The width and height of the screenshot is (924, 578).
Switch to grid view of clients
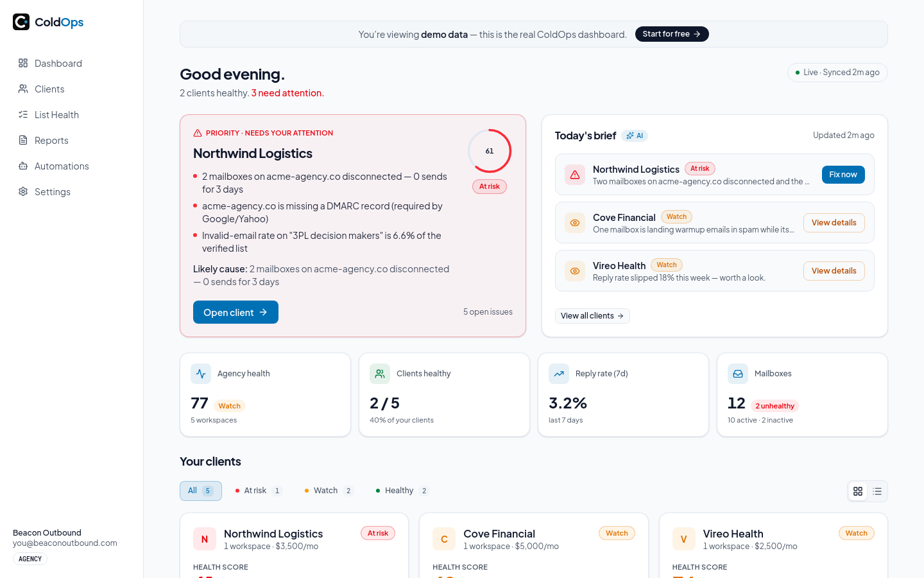click(x=858, y=491)
